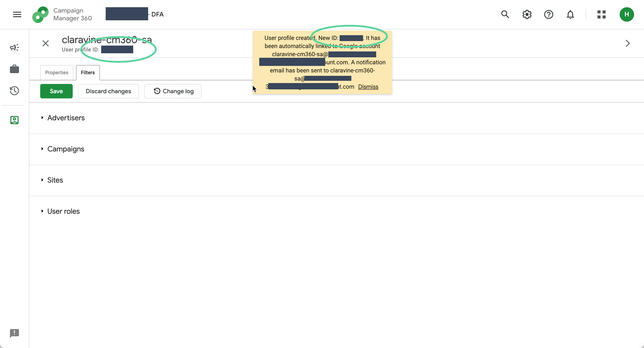Close the claravine-cm360-sa profile panel
Image resolution: width=644 pixels, height=348 pixels.
(x=46, y=44)
